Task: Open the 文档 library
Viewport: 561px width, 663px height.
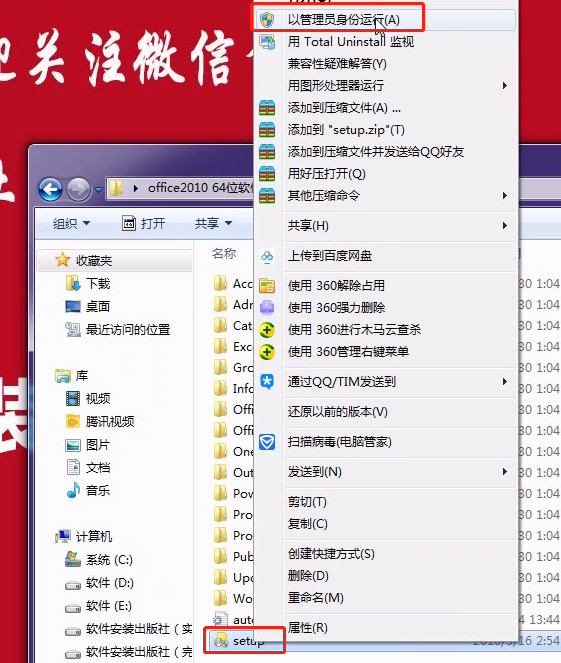Action: point(88,468)
